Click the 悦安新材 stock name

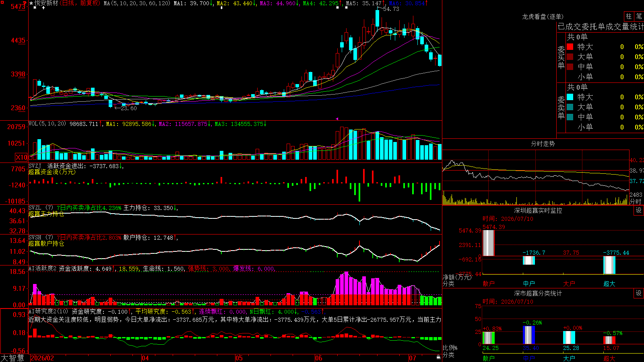pos(46,3)
